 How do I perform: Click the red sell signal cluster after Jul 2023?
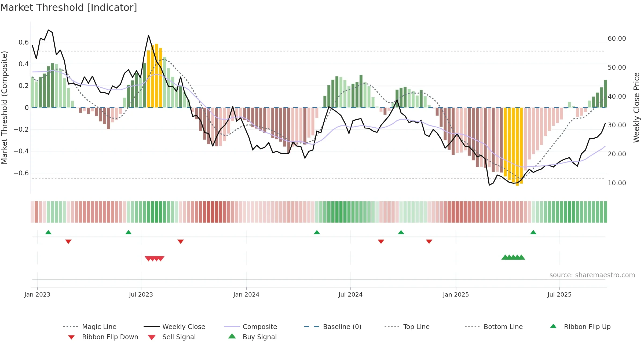(155, 258)
